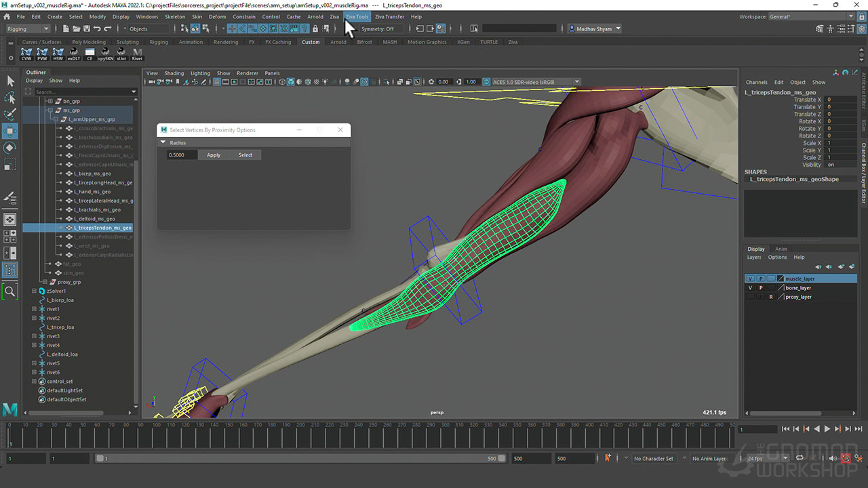Activate the Lasso select tool
The height and width of the screenshot is (488, 868).
coord(10,98)
